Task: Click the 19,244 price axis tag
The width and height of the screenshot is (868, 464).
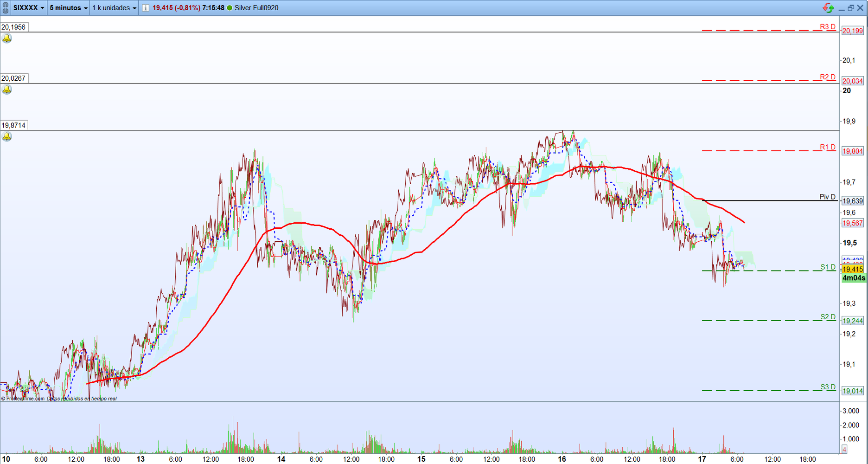Action: click(853, 321)
